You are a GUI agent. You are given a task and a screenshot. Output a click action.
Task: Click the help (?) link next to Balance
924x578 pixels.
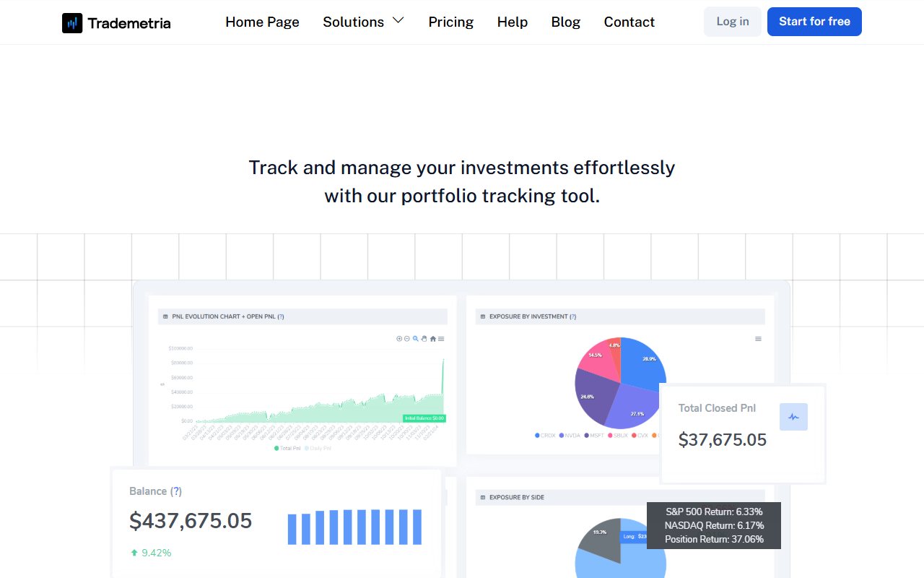tap(176, 491)
